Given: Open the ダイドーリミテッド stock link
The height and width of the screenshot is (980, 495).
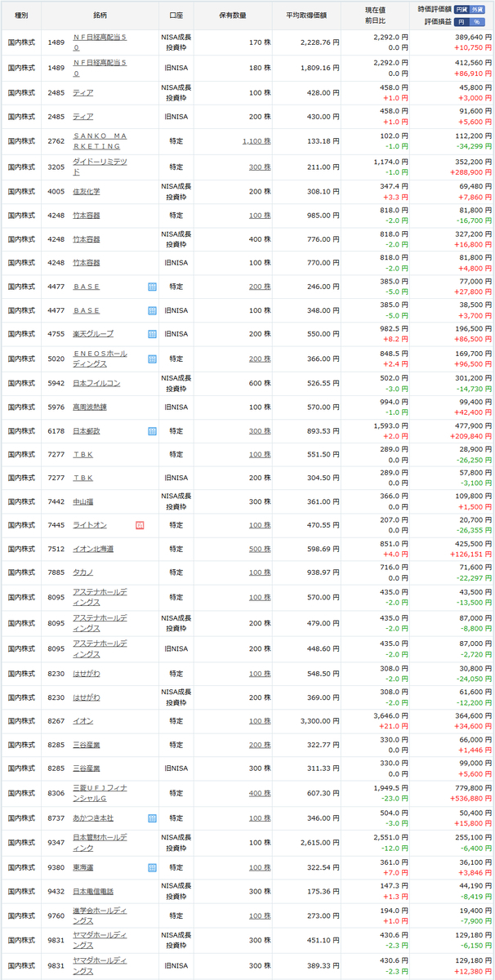Looking at the screenshot, I should [x=100, y=167].
